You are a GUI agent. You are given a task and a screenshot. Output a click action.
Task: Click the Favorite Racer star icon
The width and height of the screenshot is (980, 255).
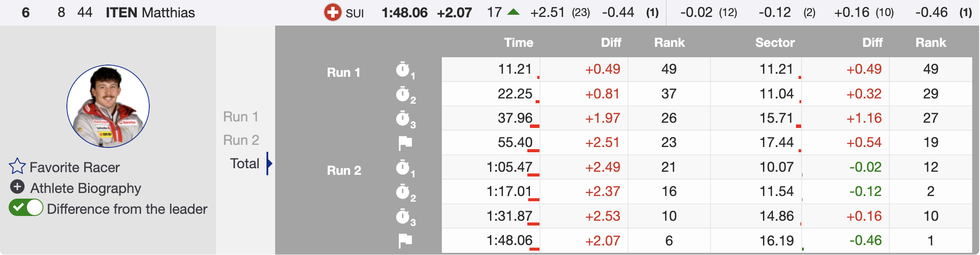click(17, 166)
